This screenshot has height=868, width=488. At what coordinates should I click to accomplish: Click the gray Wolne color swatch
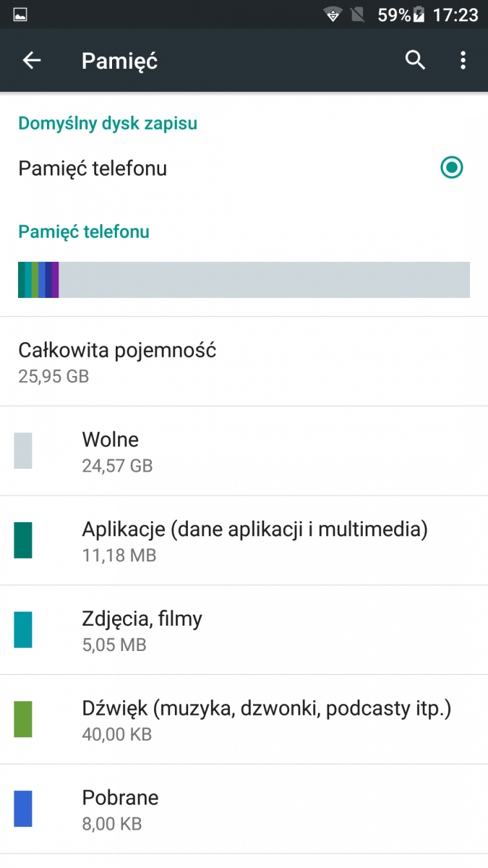point(23,451)
